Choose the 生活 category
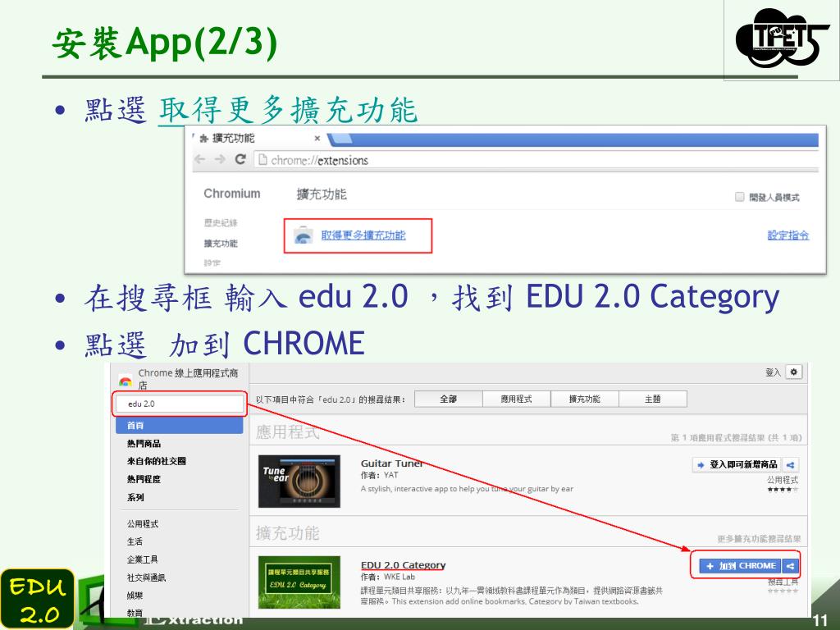840x630 pixels. point(135,541)
